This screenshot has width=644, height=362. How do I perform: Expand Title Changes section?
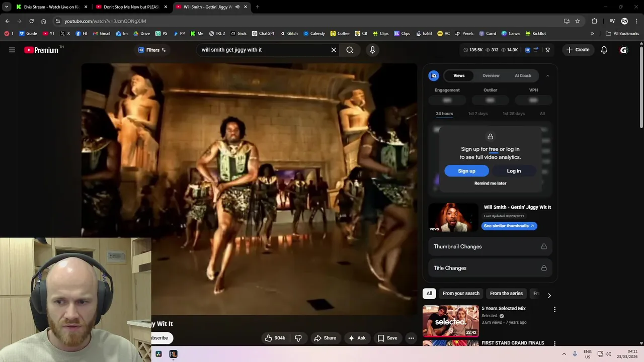(491, 268)
